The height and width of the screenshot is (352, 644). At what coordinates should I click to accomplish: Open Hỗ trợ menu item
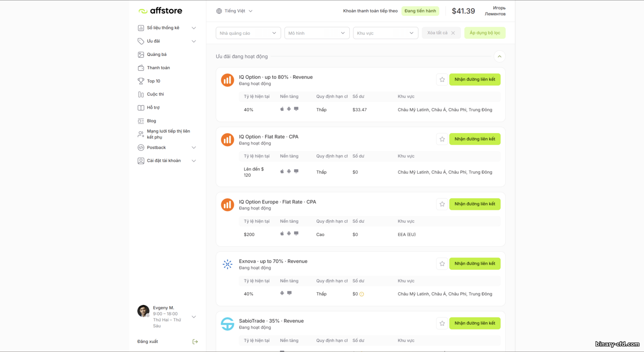[x=153, y=108]
